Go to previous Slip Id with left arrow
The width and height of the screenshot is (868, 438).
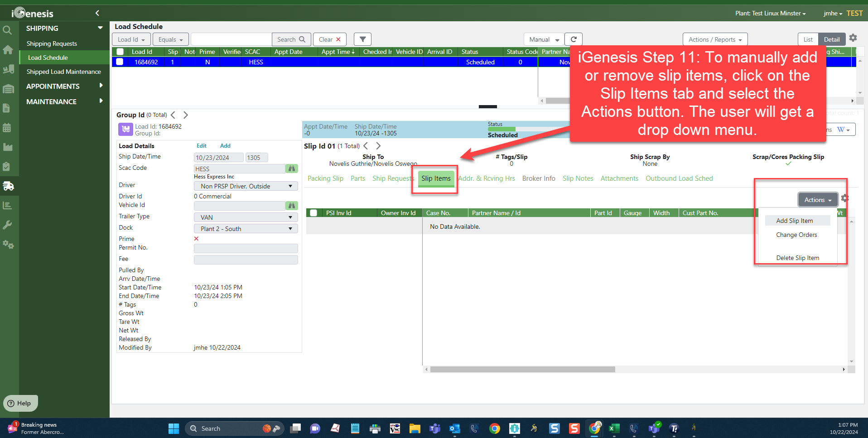pyautogui.click(x=366, y=146)
